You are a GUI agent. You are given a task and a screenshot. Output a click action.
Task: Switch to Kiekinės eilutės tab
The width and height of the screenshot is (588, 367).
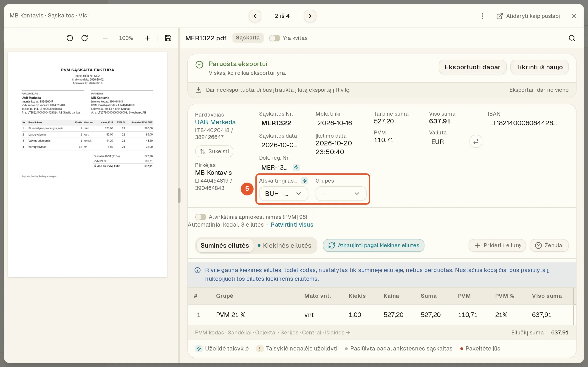click(285, 245)
